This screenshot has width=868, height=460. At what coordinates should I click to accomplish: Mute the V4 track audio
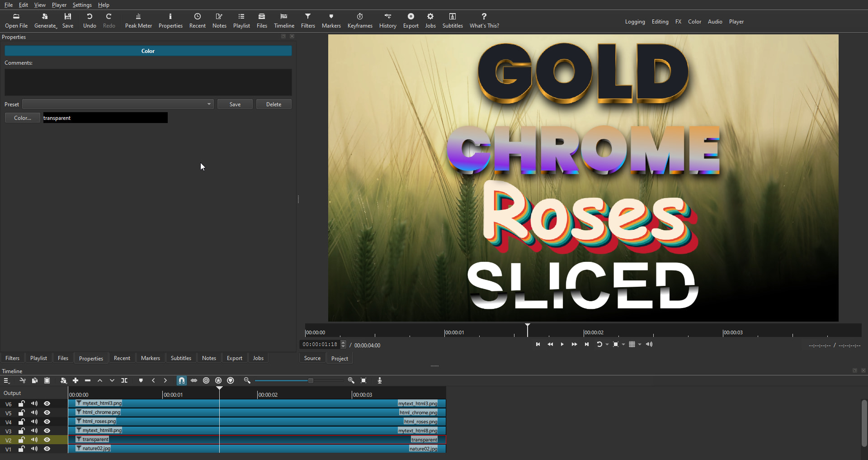34,422
